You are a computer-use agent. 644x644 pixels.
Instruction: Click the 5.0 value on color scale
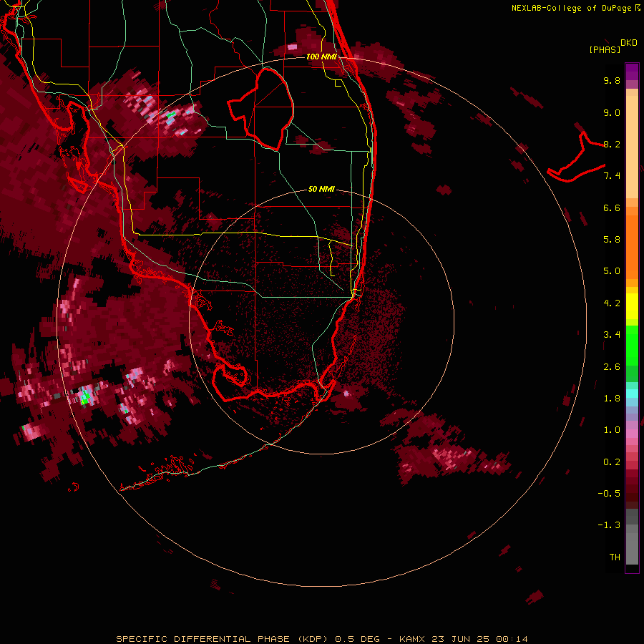click(x=612, y=271)
